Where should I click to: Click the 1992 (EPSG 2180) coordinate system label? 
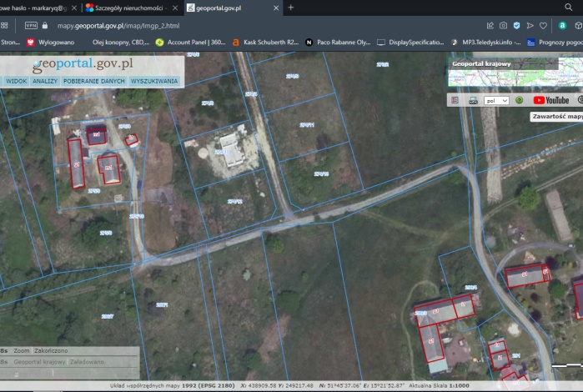208,385
